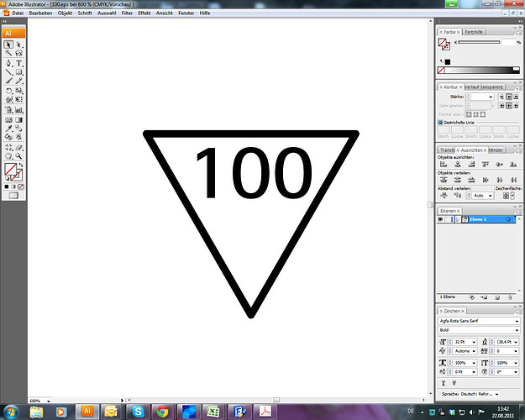Screen dimensions: 525x420
Task: Select the Type tool
Action: coord(19,63)
